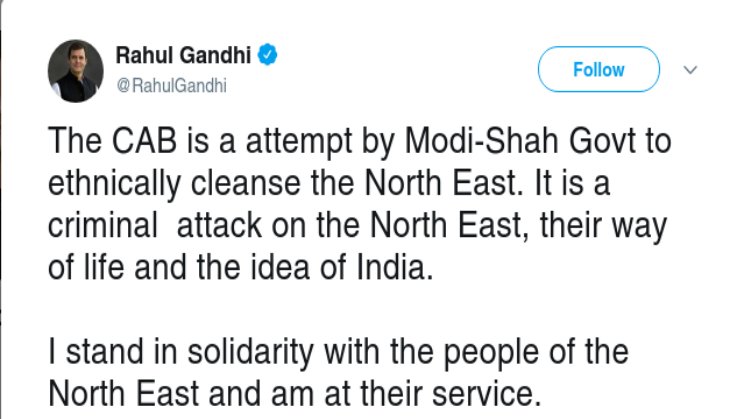Follow the Rahul Gandhi account
730x419 pixels.
pos(599,69)
